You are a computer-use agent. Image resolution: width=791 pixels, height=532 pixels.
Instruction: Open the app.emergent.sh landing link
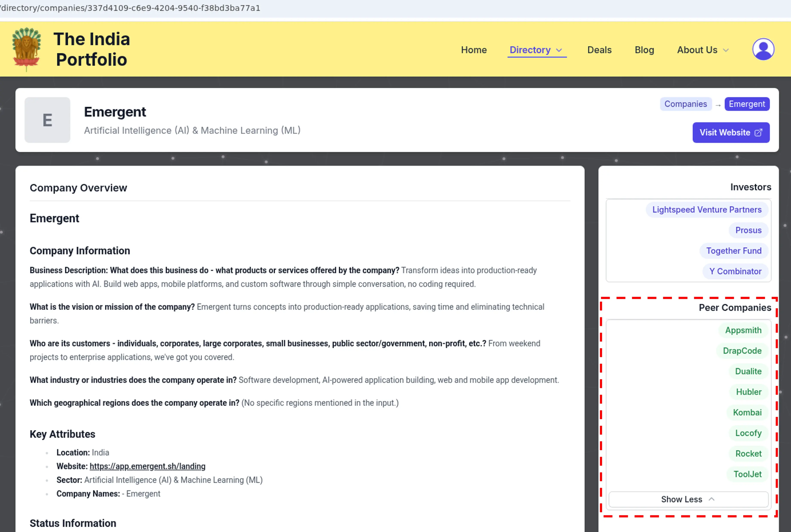click(147, 466)
